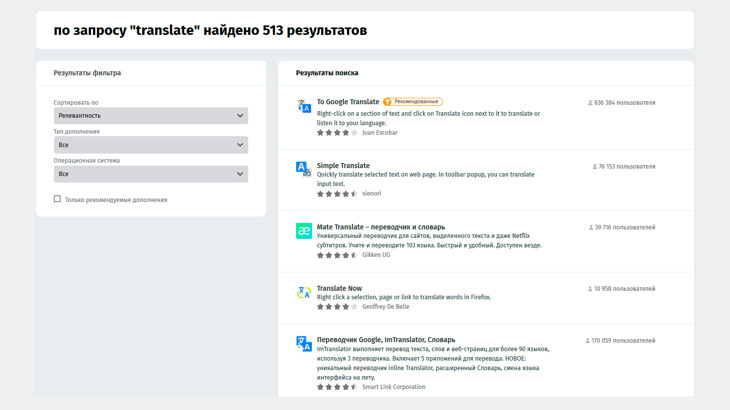Click the Результаты поиска heading
730x410 pixels.
(x=327, y=73)
